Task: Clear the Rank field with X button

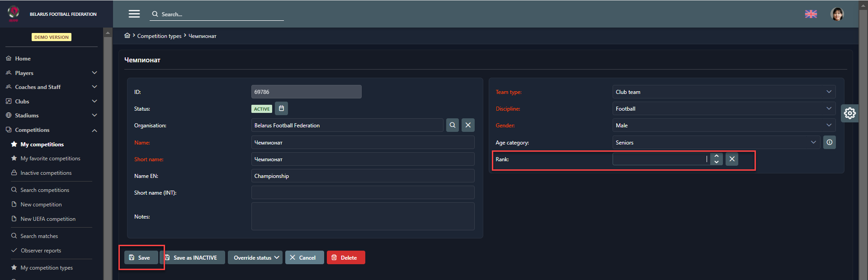Action: point(732,159)
